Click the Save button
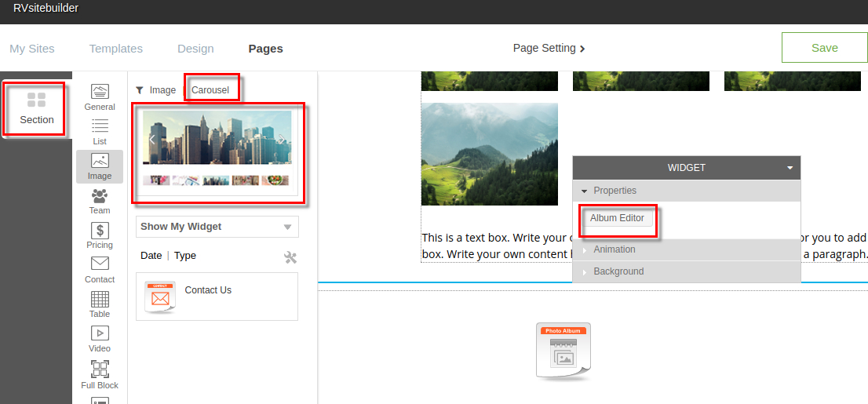Viewport: 868px width, 404px height. [824, 48]
